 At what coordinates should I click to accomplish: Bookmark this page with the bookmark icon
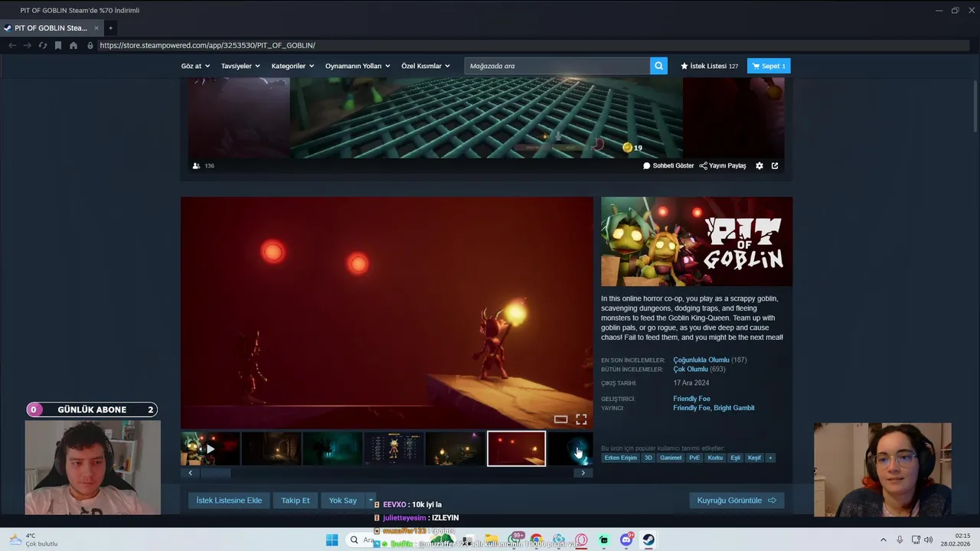pos(58,45)
